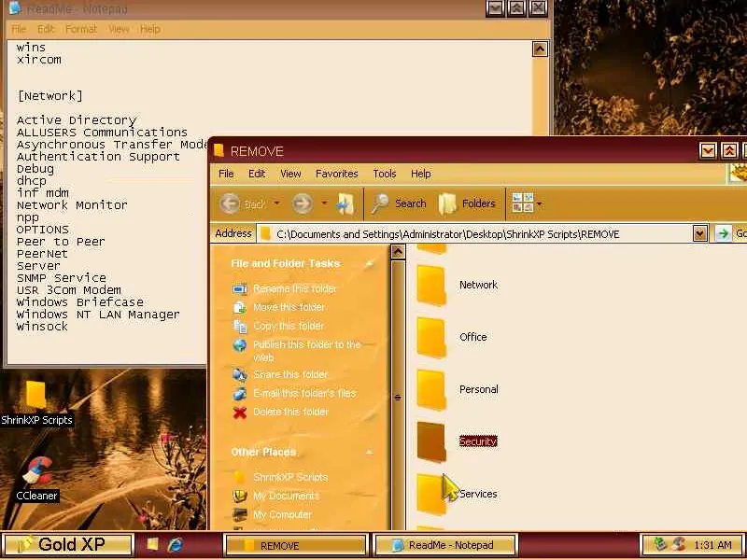Open My Computer in Other Places

[x=283, y=515]
